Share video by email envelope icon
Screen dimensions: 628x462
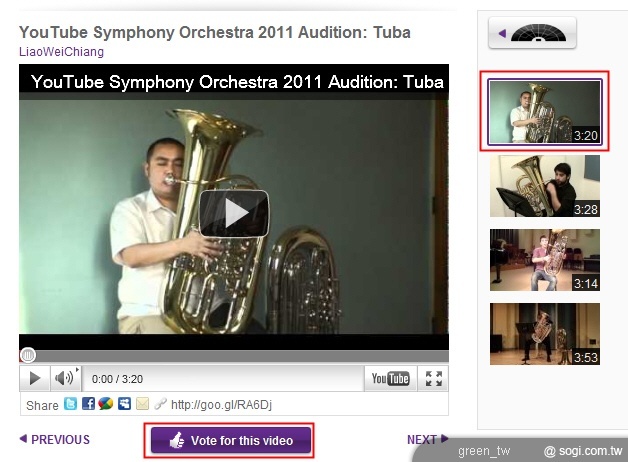point(142,404)
